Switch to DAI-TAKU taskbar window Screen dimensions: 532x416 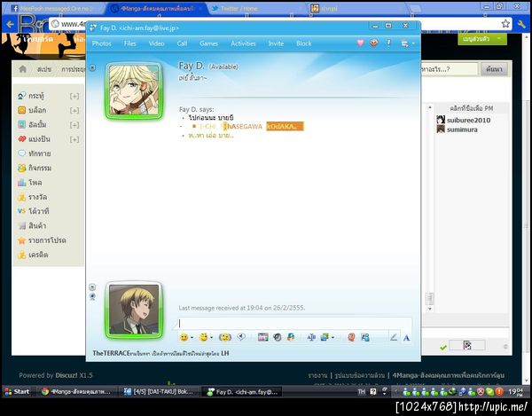159,391
